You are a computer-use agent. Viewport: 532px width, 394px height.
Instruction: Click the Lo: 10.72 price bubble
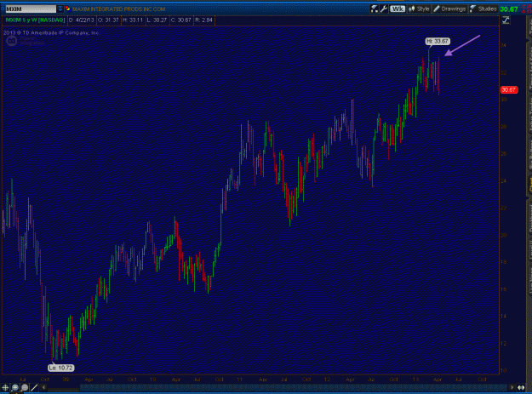(61, 368)
